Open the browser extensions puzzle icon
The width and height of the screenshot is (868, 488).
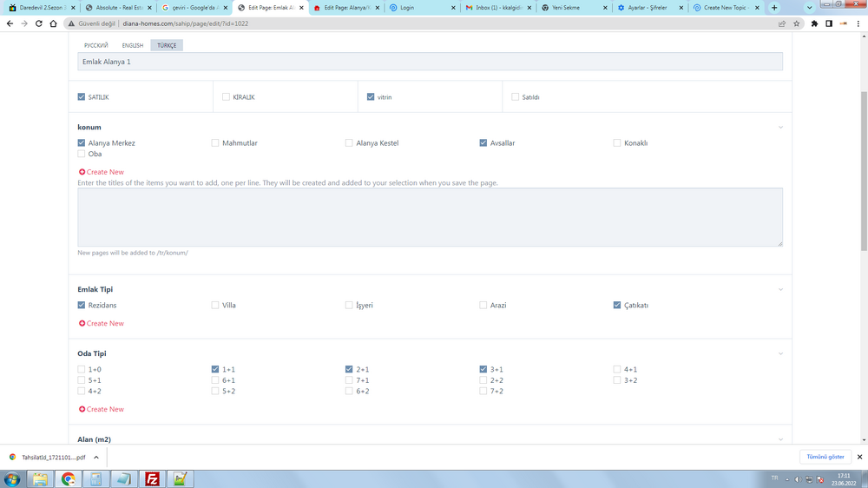tap(814, 23)
